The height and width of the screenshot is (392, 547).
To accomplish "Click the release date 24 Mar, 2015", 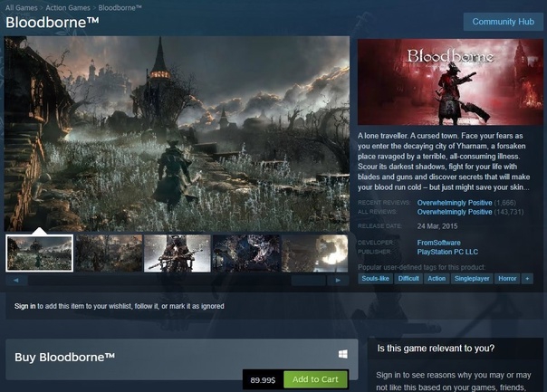I will (437, 226).
